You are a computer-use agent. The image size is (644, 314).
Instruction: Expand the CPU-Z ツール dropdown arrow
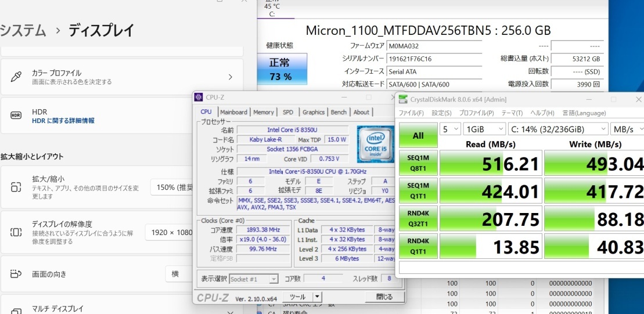316,297
